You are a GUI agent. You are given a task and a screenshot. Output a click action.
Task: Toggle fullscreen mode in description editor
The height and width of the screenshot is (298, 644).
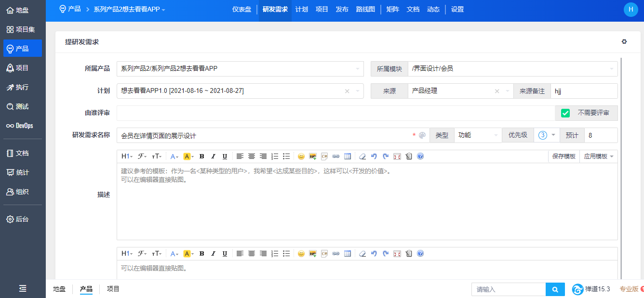point(397,156)
